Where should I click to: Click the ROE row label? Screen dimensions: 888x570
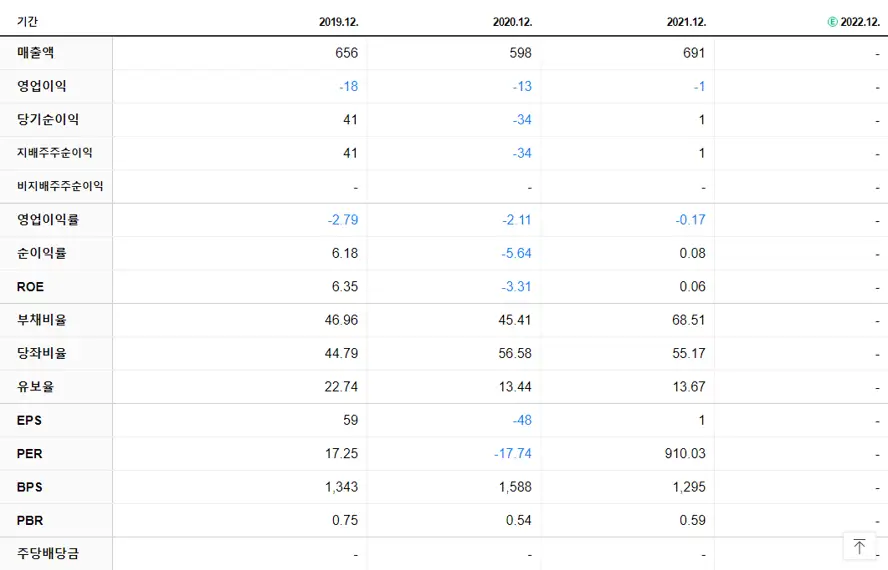coord(31,287)
